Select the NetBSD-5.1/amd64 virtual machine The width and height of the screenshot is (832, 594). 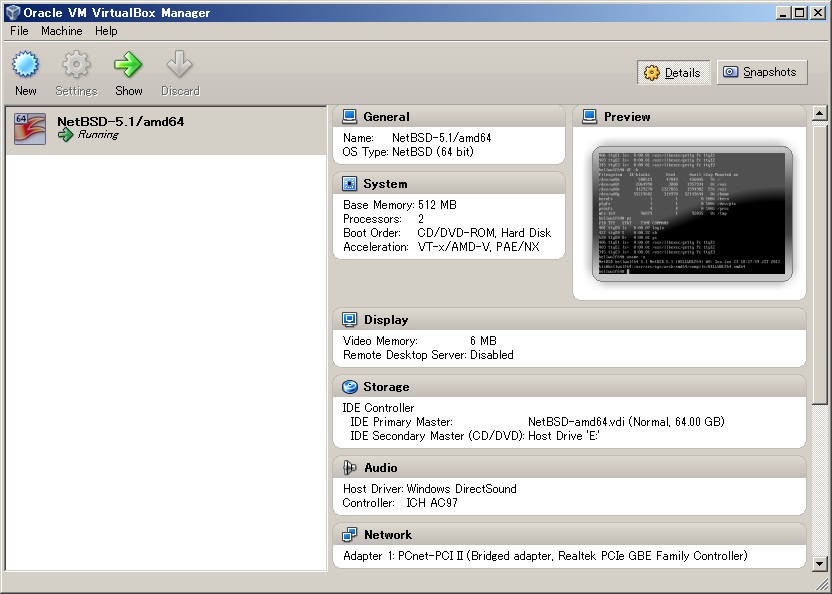pos(120,128)
